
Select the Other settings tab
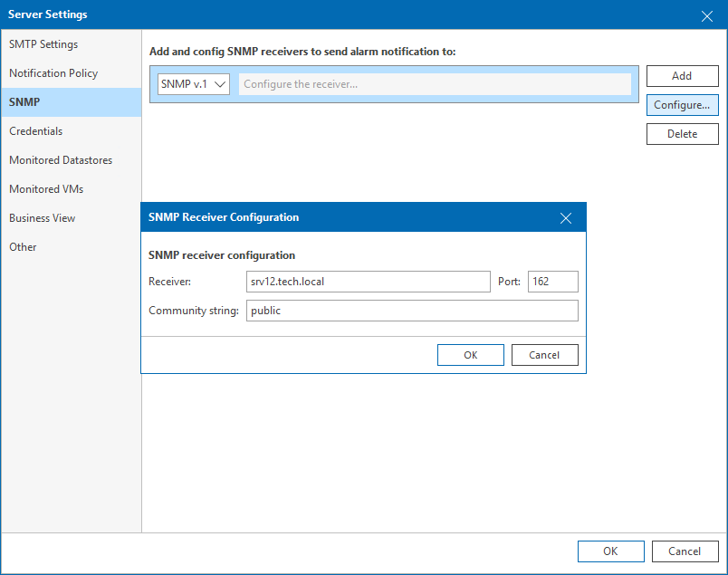click(x=23, y=247)
